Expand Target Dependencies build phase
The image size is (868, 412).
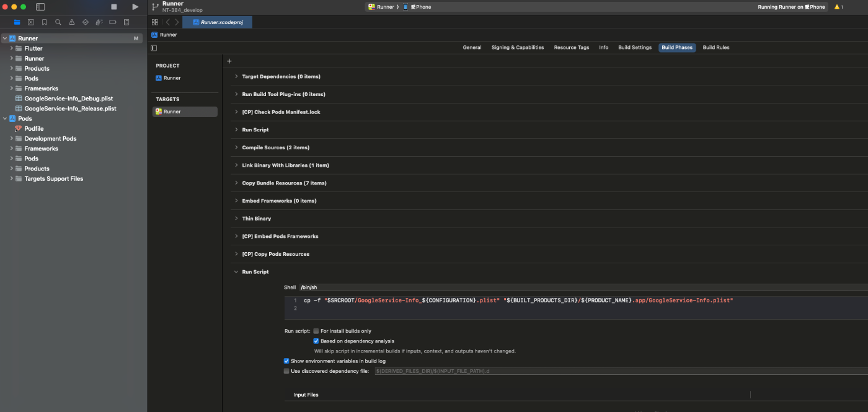236,76
